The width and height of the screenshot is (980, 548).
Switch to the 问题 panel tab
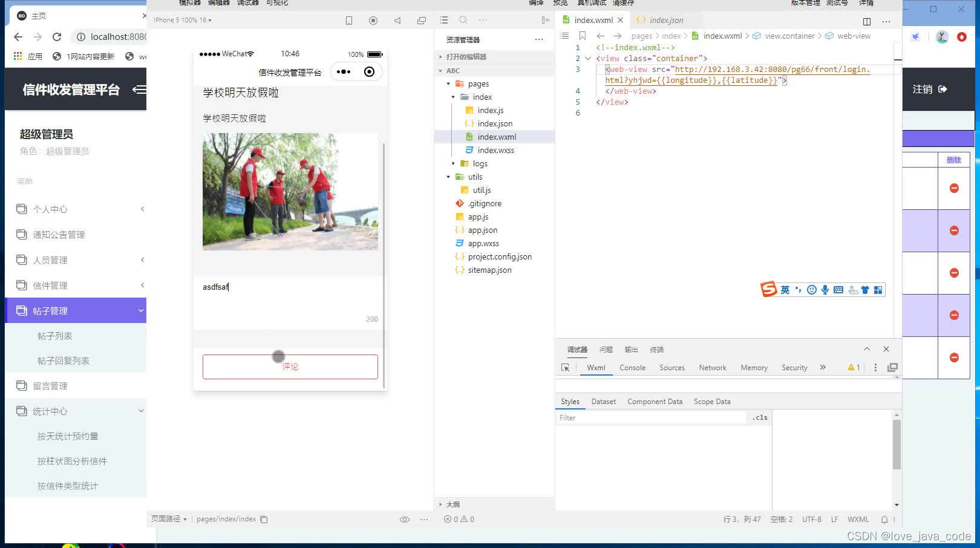point(606,350)
